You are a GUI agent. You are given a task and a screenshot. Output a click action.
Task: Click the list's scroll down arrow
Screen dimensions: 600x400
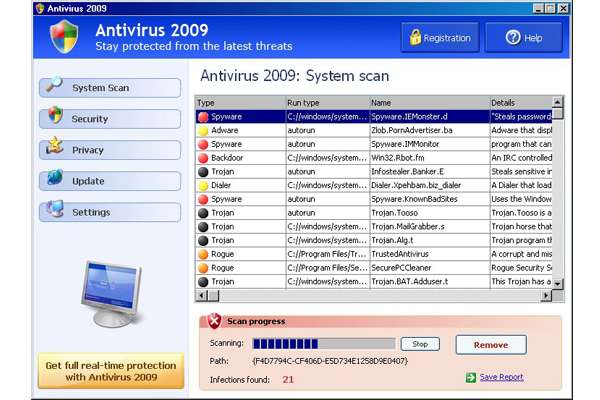[557, 284]
